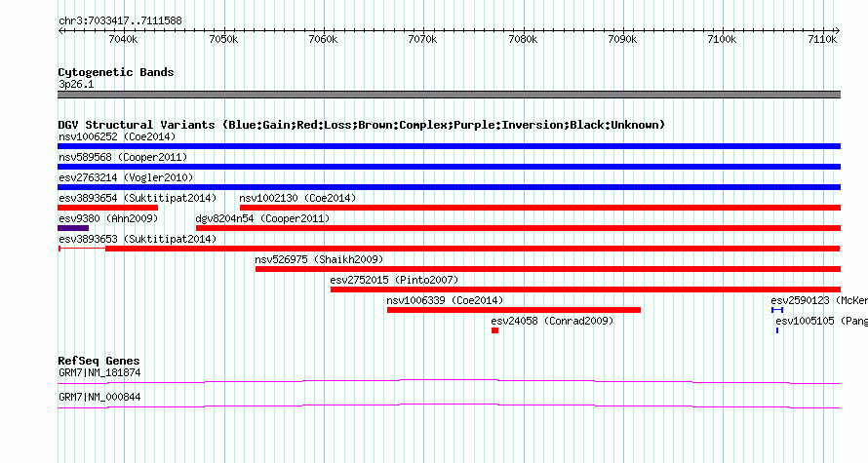This screenshot has height=463, width=868.
Task: Click the nsv526975 (Shaikh2009) label
Action: tap(319, 259)
